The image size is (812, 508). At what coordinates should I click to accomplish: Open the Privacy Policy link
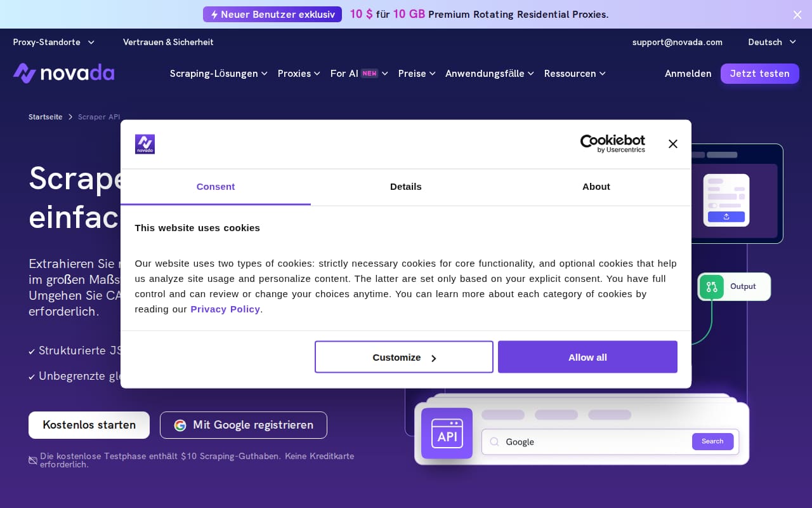click(225, 309)
